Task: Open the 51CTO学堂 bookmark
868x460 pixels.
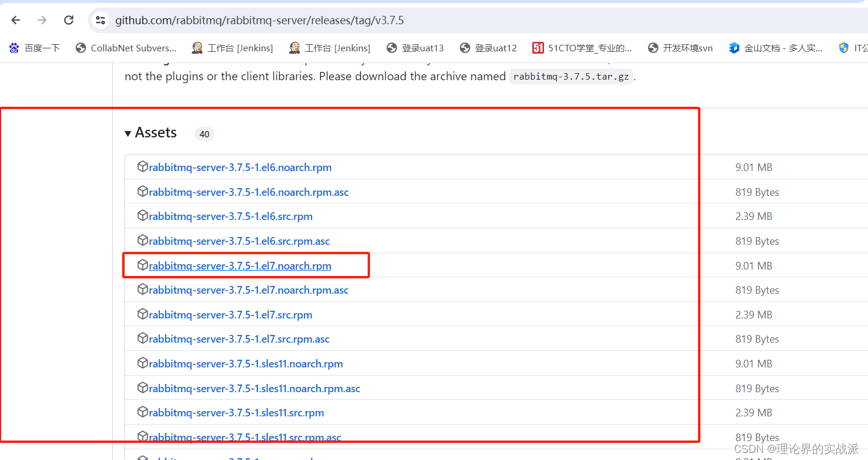Action: click(582, 48)
